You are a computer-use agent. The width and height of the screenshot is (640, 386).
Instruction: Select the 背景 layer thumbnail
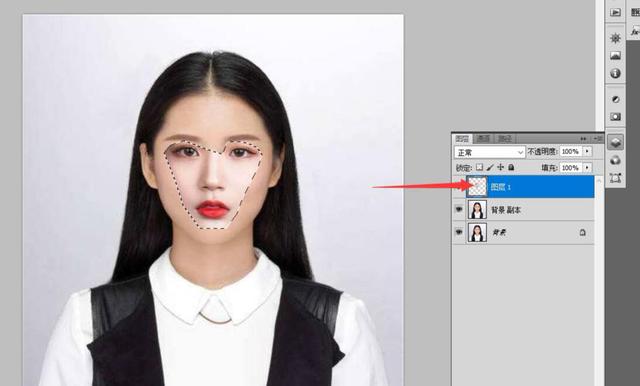(477, 232)
